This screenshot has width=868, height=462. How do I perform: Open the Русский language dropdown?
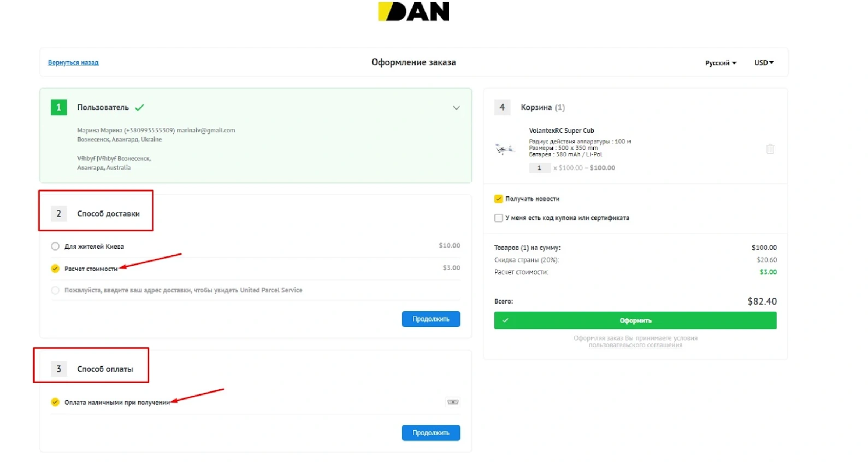(720, 63)
